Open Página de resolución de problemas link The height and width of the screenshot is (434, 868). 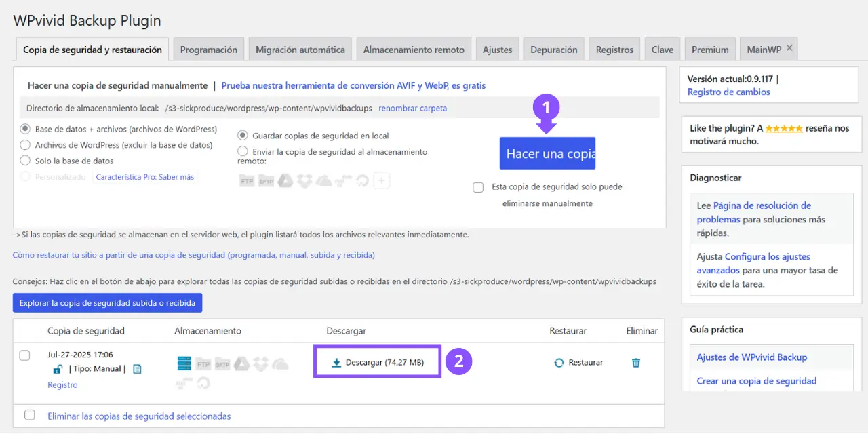click(753, 212)
